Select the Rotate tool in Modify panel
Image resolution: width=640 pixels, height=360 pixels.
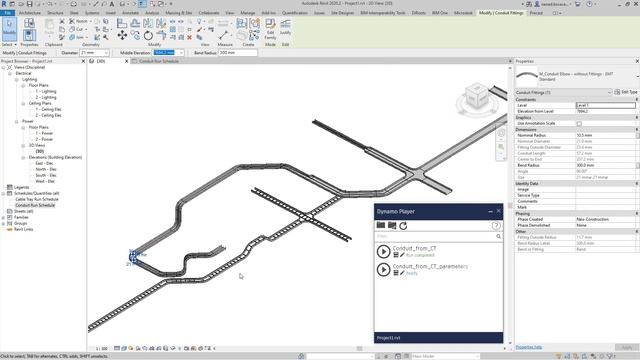click(x=148, y=36)
